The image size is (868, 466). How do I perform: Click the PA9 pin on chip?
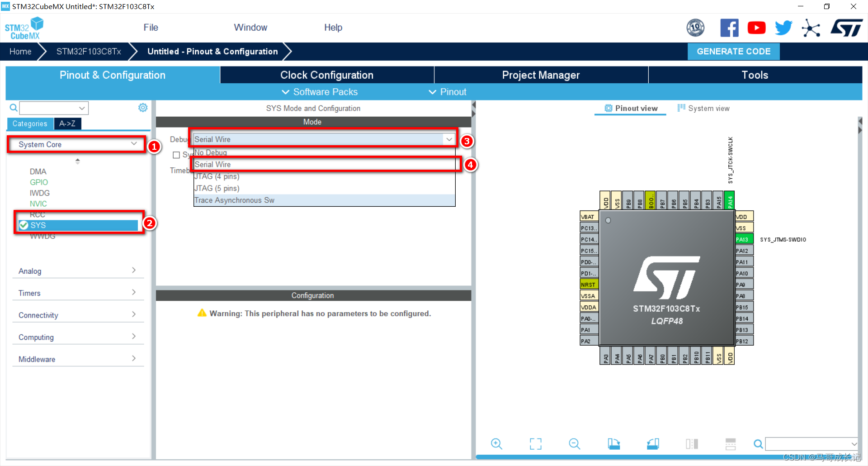click(745, 285)
